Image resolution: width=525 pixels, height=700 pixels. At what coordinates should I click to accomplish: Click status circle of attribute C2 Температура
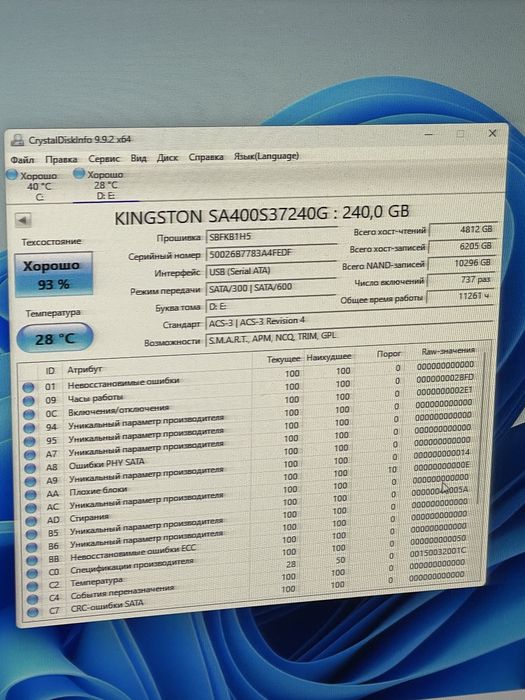coord(32,586)
